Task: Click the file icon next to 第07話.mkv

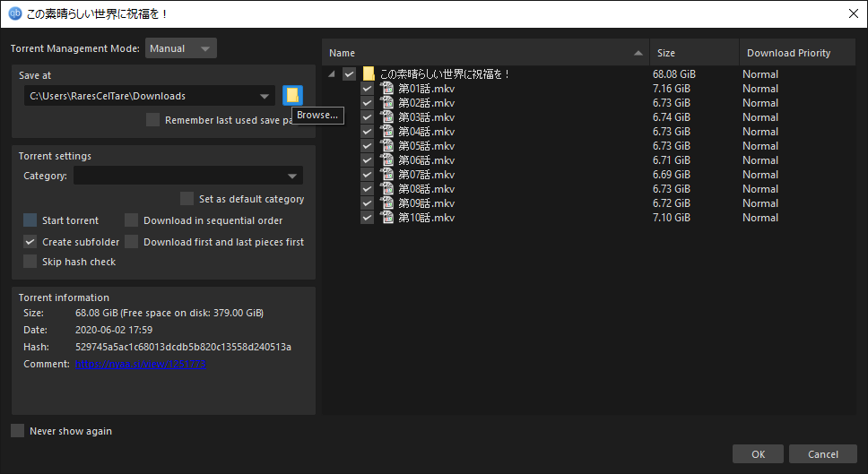Action: coord(386,174)
